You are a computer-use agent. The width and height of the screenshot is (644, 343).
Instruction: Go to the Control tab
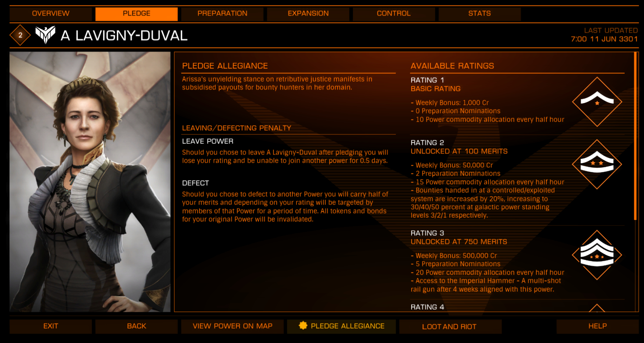click(394, 14)
